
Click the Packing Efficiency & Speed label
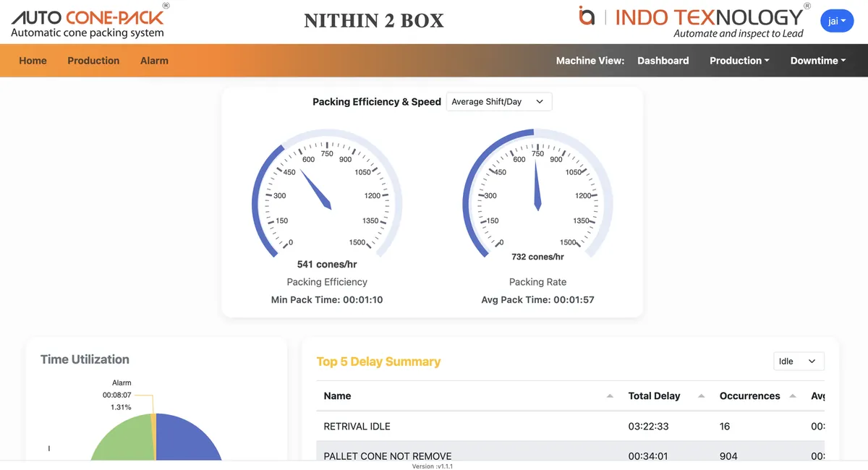377,102
